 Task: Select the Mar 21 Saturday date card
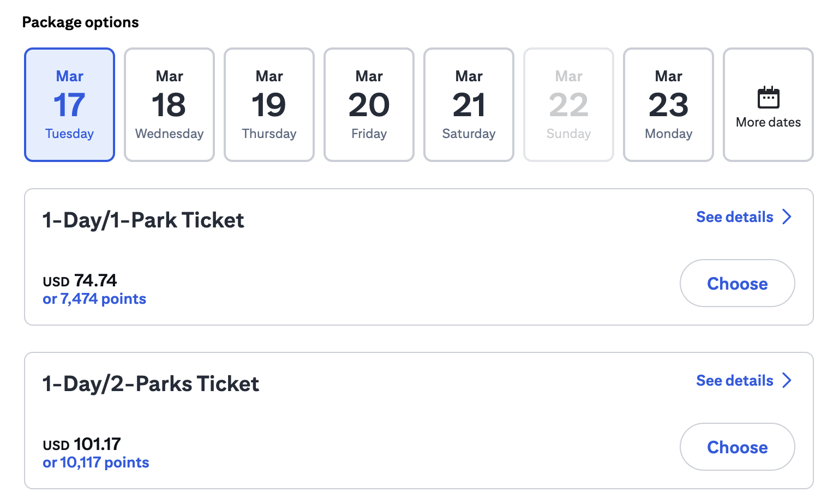469,104
